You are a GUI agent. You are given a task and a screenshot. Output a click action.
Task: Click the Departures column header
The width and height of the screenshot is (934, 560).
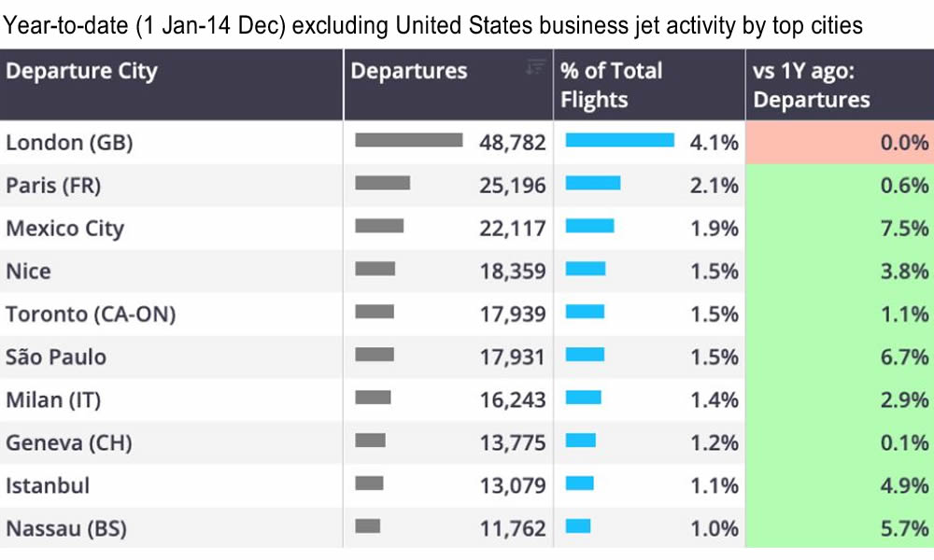(409, 72)
